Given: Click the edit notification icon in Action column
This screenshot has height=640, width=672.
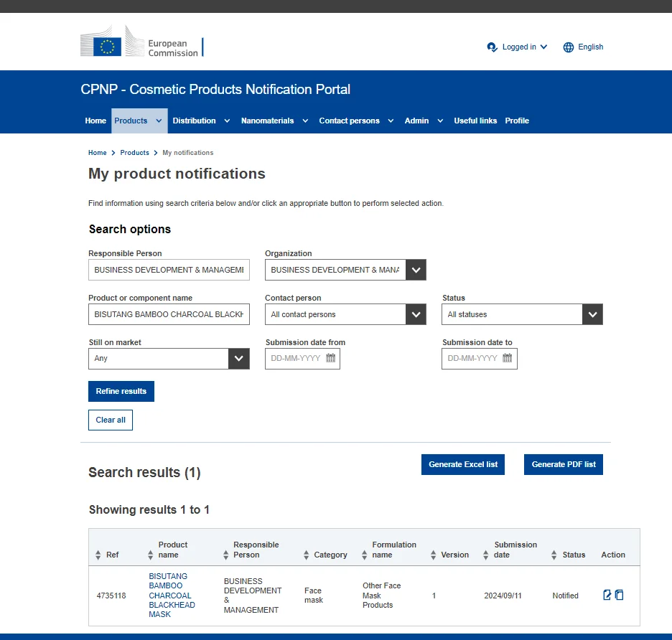Looking at the screenshot, I should (x=607, y=595).
